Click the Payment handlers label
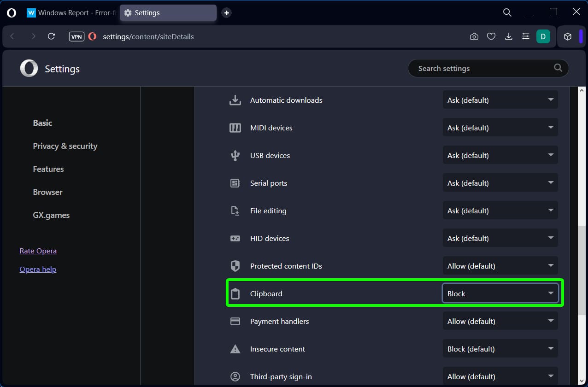Screen dimensions: 588x387 279,321
